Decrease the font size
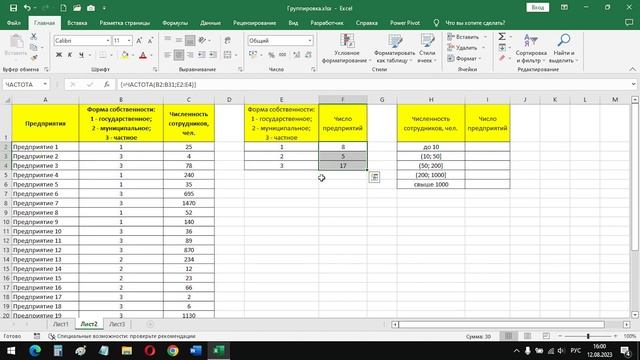 click(150, 40)
